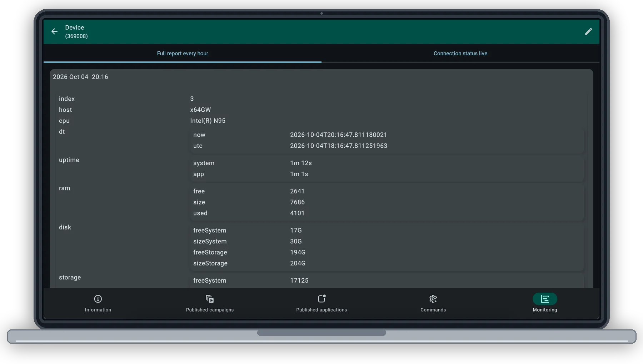Click the pencil edit icon
The image size is (643, 364).
[x=588, y=31]
